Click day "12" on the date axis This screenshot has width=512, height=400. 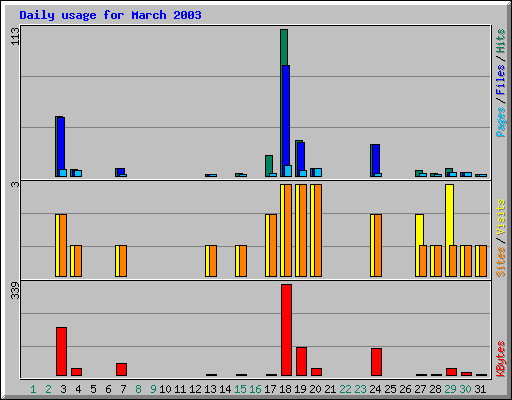coord(195,389)
